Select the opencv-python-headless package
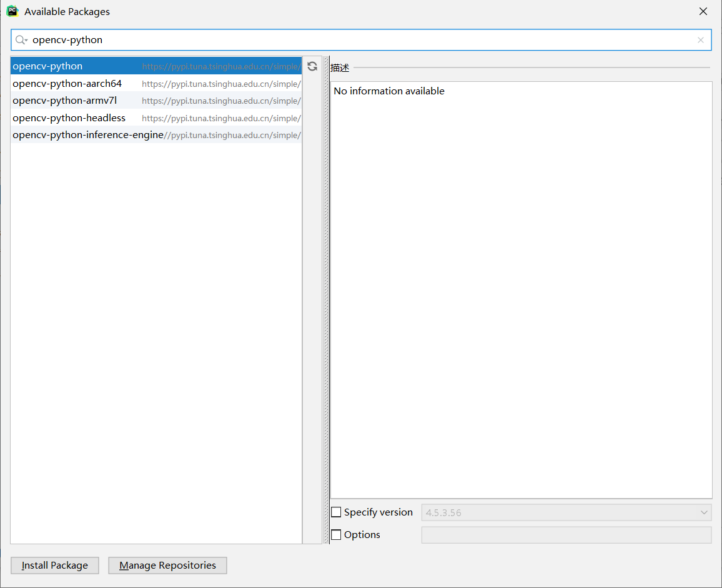This screenshot has width=722, height=588. coord(156,118)
